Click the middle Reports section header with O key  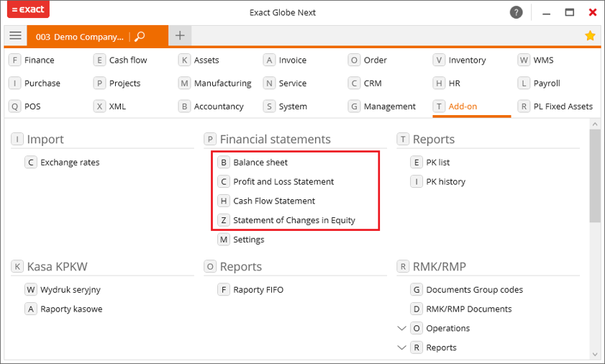pos(233,266)
